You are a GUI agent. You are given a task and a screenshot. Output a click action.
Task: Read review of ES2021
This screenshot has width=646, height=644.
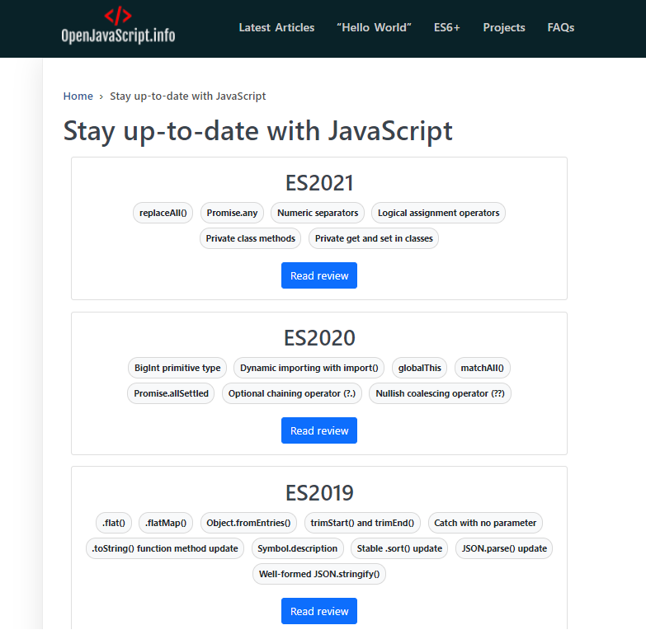point(319,275)
